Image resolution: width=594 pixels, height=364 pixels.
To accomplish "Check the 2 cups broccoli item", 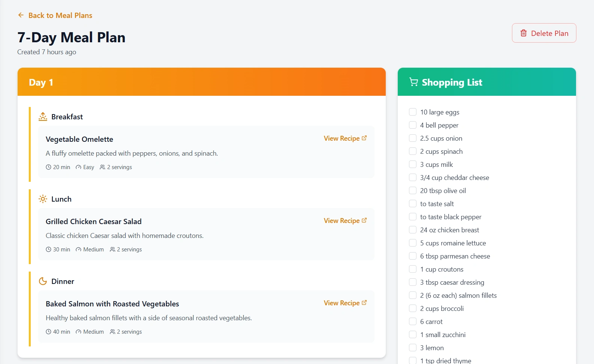I will pos(413,308).
